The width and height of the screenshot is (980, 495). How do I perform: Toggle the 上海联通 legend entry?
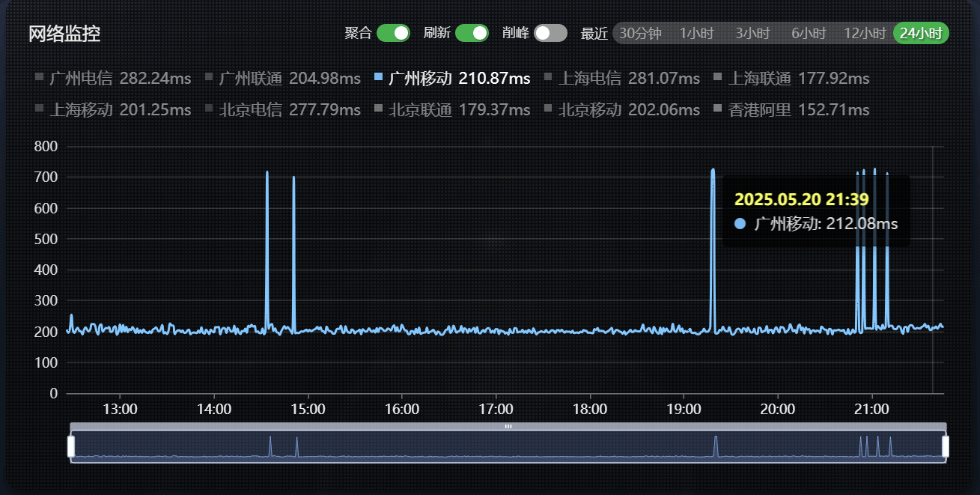tap(791, 79)
